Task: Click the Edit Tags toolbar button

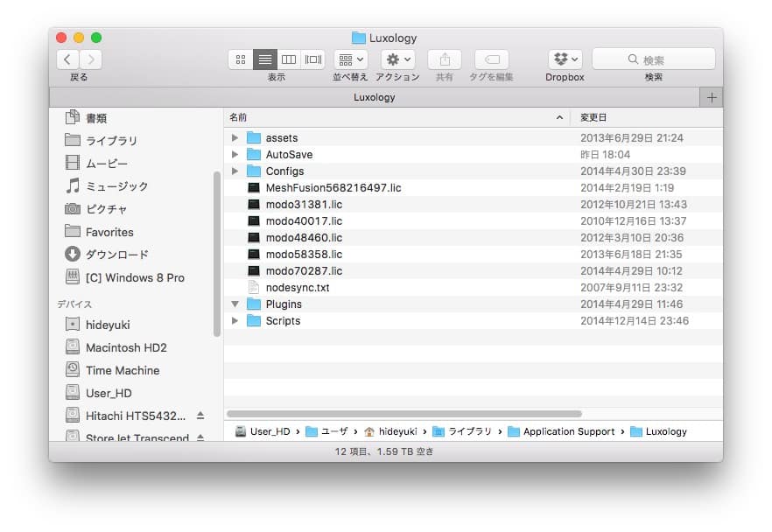Action: [491, 59]
